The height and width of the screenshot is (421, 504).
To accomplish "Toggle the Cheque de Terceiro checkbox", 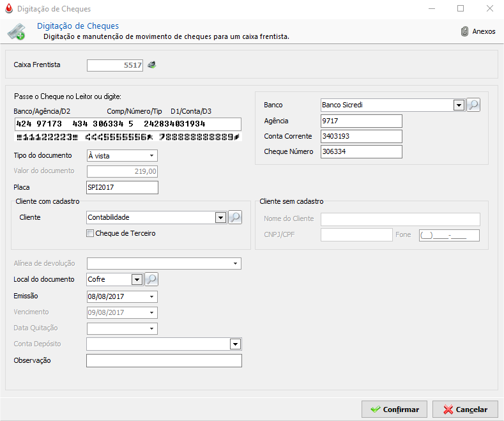I will [x=90, y=233].
